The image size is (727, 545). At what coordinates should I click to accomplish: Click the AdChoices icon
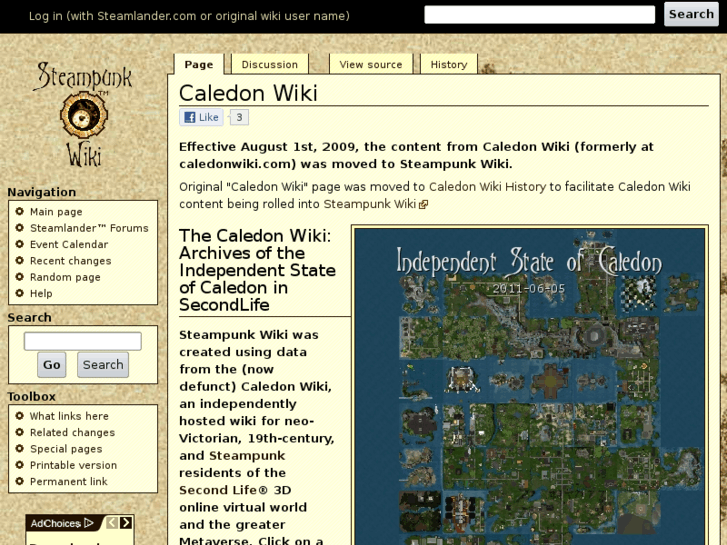(89, 523)
